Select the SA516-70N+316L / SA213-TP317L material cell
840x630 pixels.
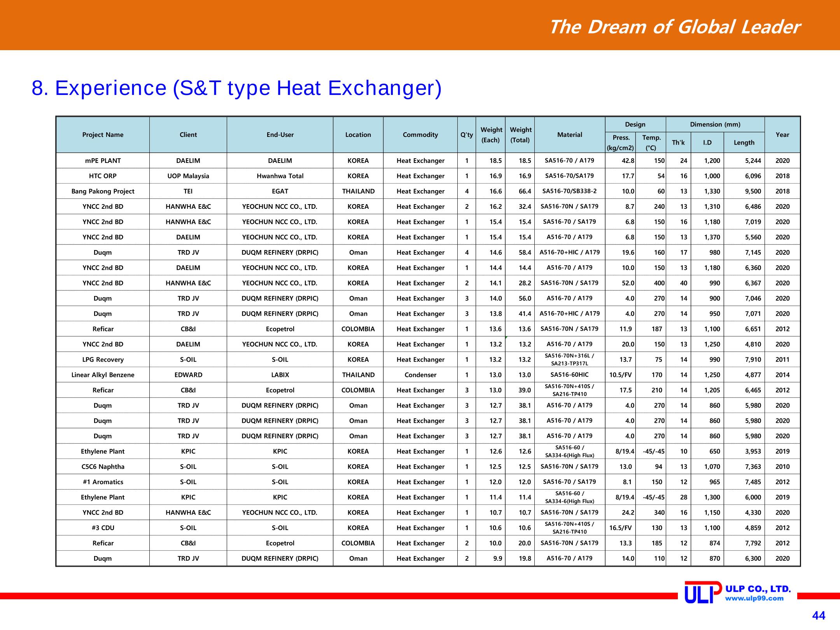(570, 360)
